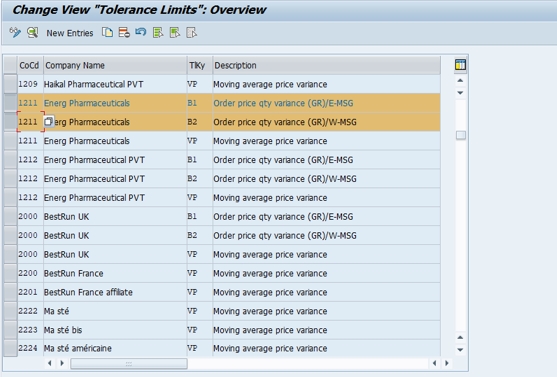Toggle Display/Change mode icon
Viewport: 557px width, 377px height.
[x=15, y=33]
